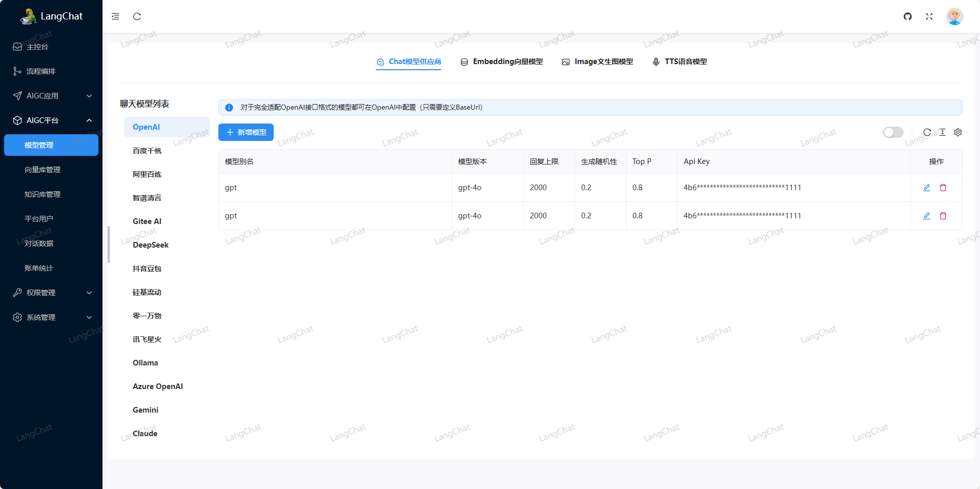The image size is (980, 489).
Task: Click the AIGC应用 paper plane icon
Action: pos(17,96)
